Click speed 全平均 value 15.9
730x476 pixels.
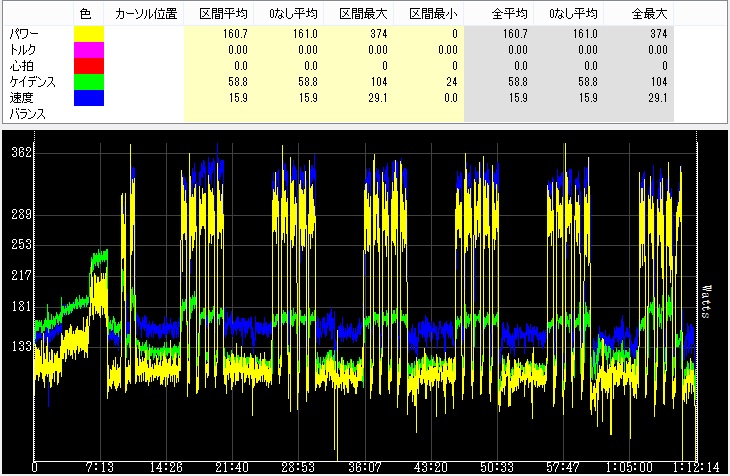[518, 98]
